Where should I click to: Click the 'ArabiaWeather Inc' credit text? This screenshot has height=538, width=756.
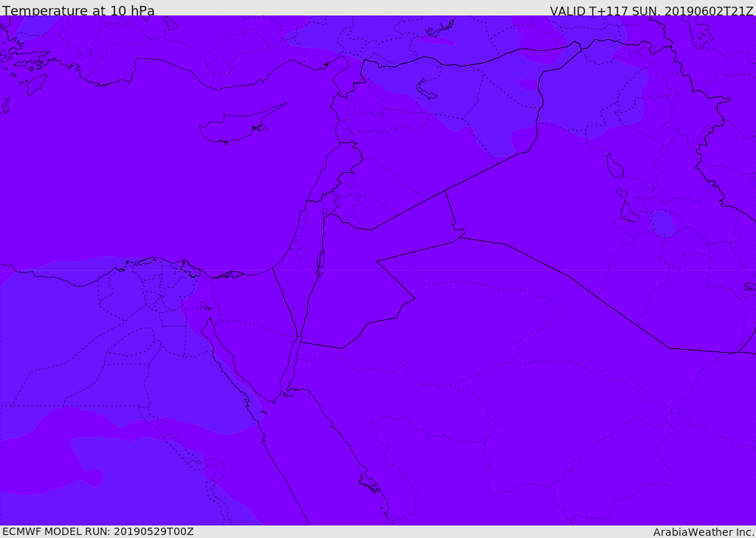[704, 532]
